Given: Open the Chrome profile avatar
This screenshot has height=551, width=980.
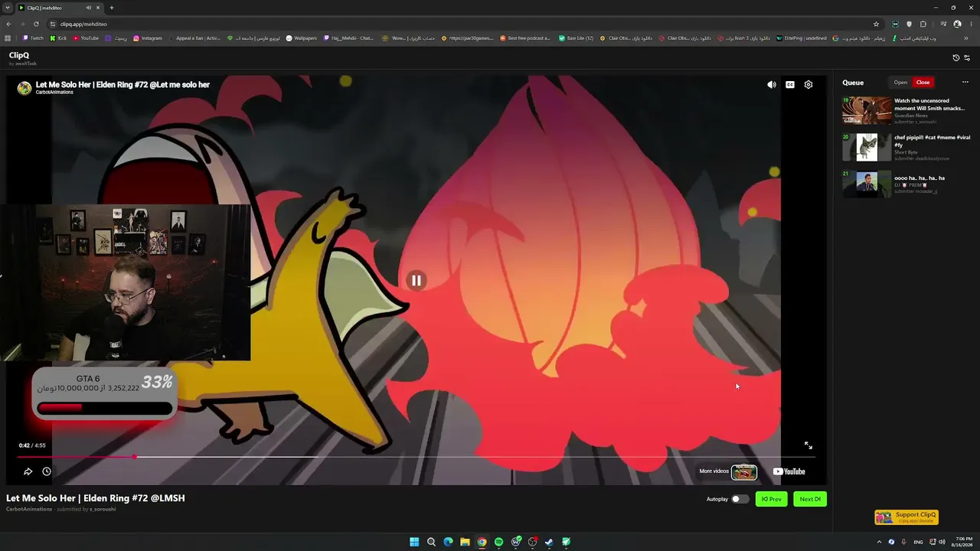Looking at the screenshot, I should point(957,24).
